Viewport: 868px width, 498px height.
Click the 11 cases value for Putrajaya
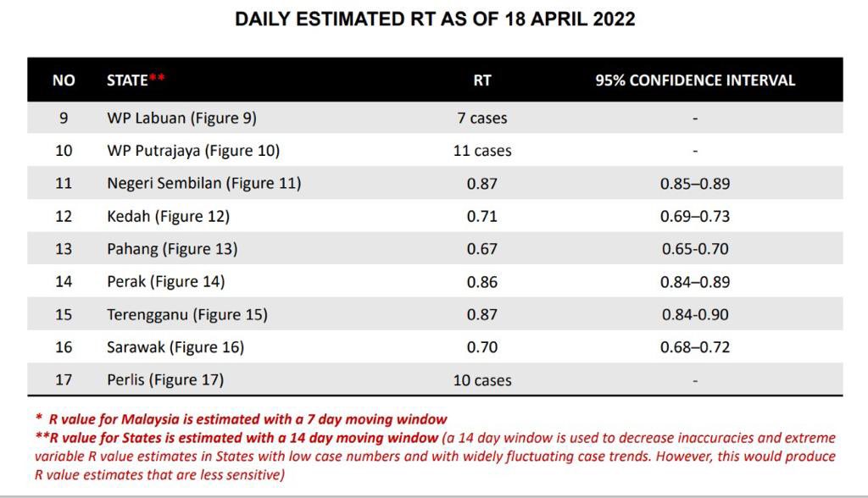pos(482,151)
